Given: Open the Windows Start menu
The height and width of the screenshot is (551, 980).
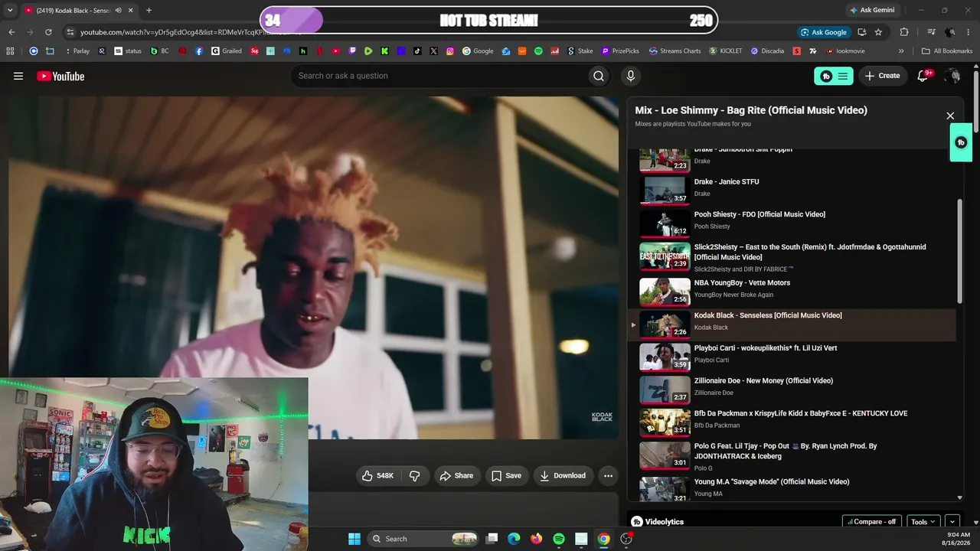Looking at the screenshot, I should (354, 539).
